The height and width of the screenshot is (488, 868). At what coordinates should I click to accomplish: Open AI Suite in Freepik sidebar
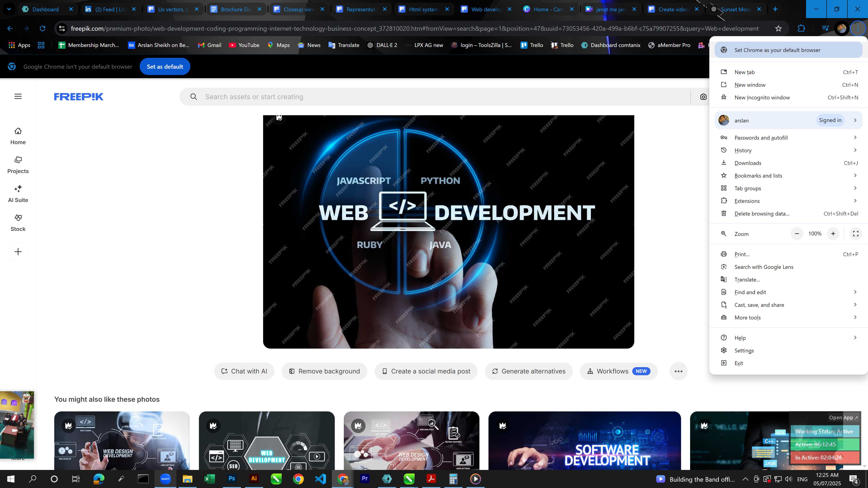pyautogui.click(x=18, y=194)
